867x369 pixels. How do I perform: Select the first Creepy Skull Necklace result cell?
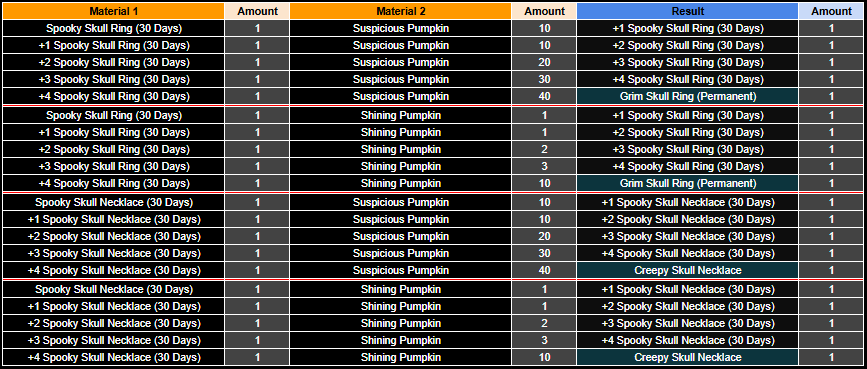point(687,271)
